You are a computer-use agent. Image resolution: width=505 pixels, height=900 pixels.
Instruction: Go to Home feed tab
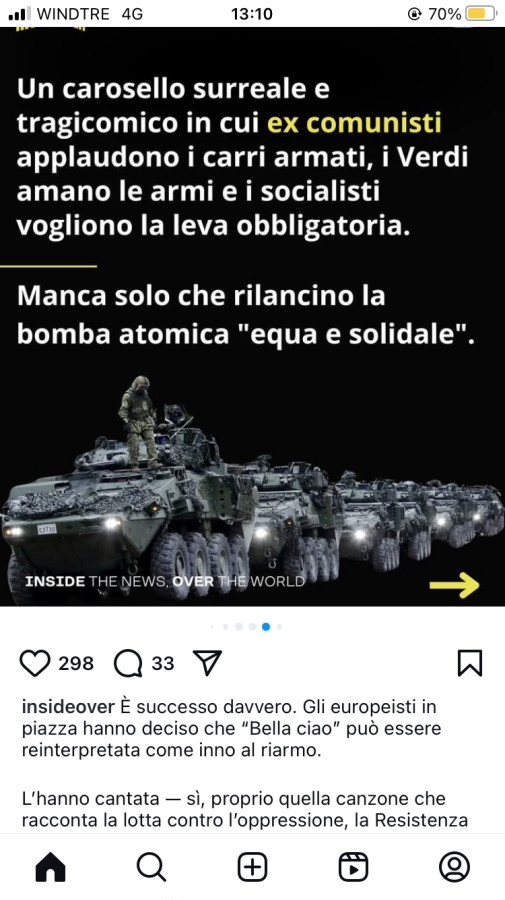50,867
